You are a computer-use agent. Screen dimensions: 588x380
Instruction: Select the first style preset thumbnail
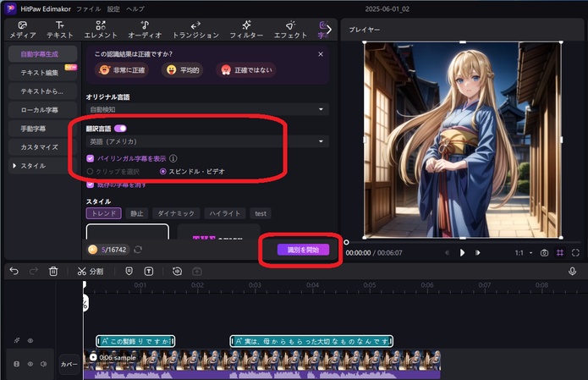pyautogui.click(x=128, y=232)
